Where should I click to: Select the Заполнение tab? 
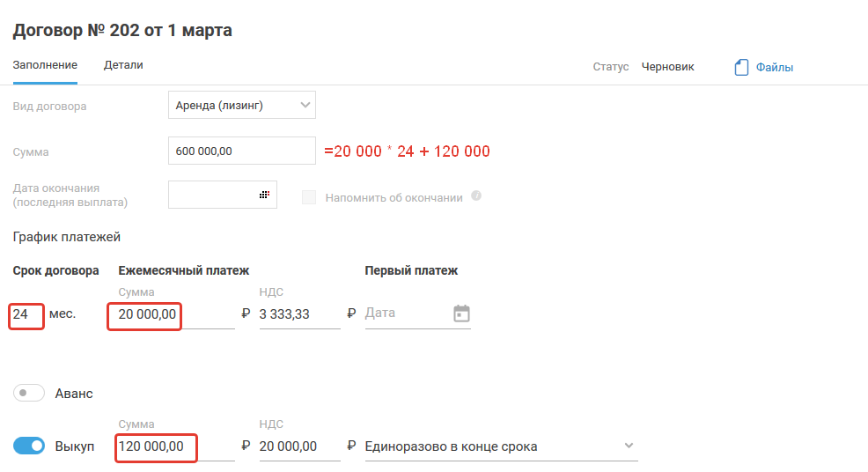[45, 65]
